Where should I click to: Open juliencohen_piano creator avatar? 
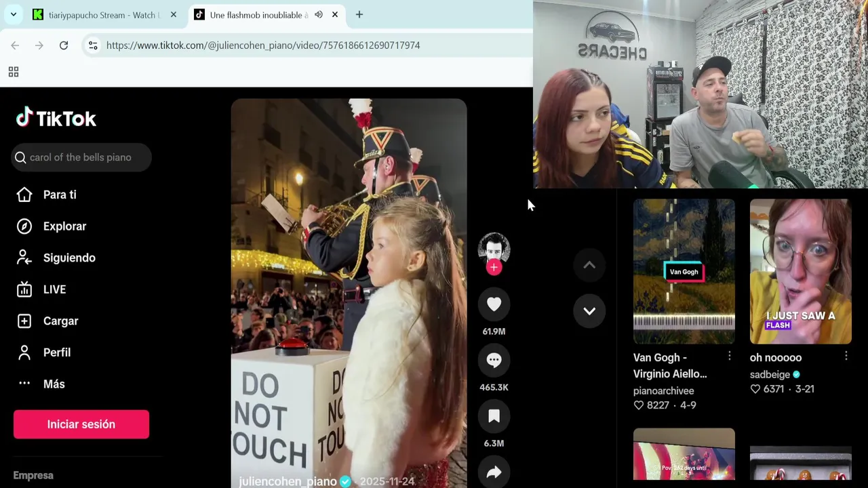coord(494,249)
